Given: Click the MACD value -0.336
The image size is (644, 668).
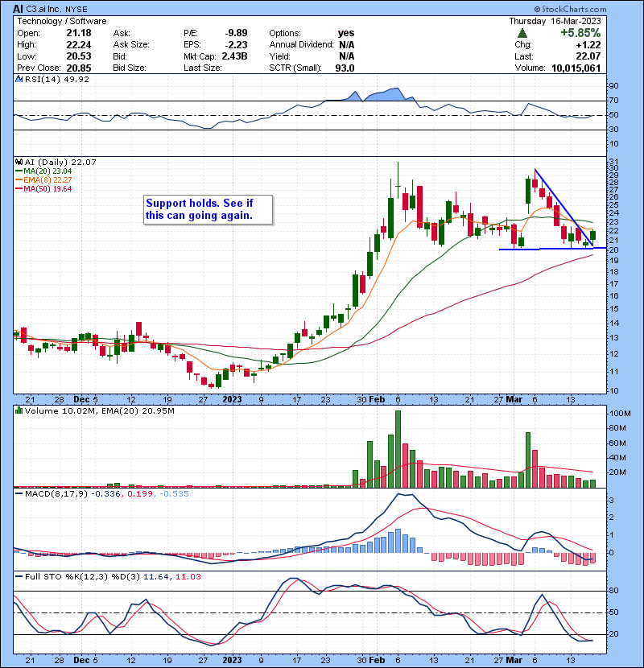Looking at the screenshot, I should pos(106,493).
